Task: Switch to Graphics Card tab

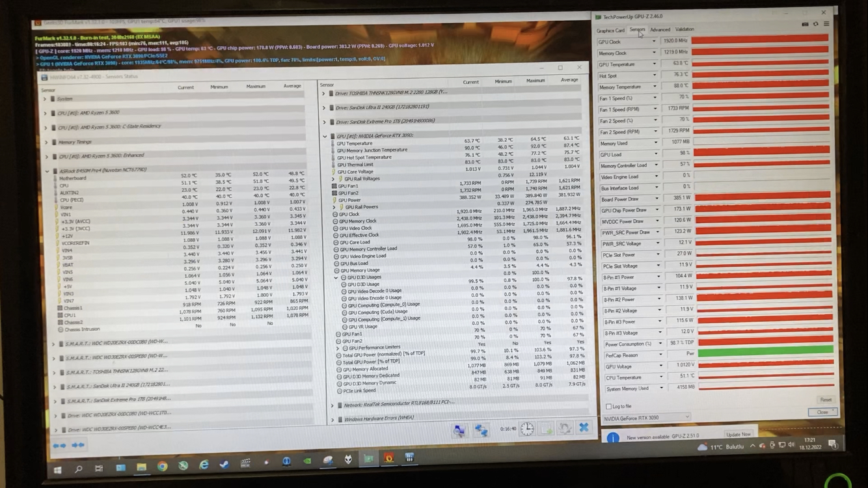Action: click(610, 31)
